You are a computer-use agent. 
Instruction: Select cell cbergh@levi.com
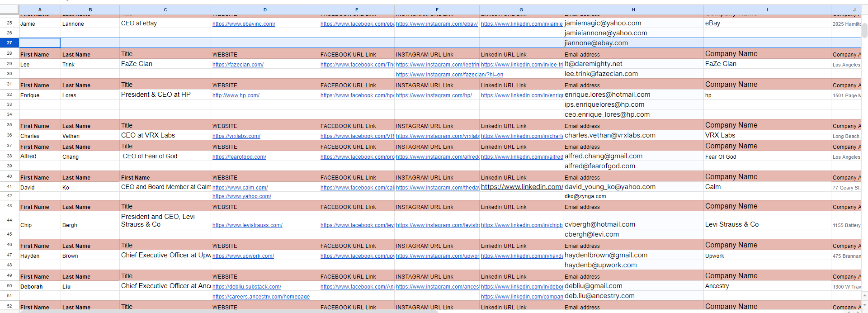point(633,234)
